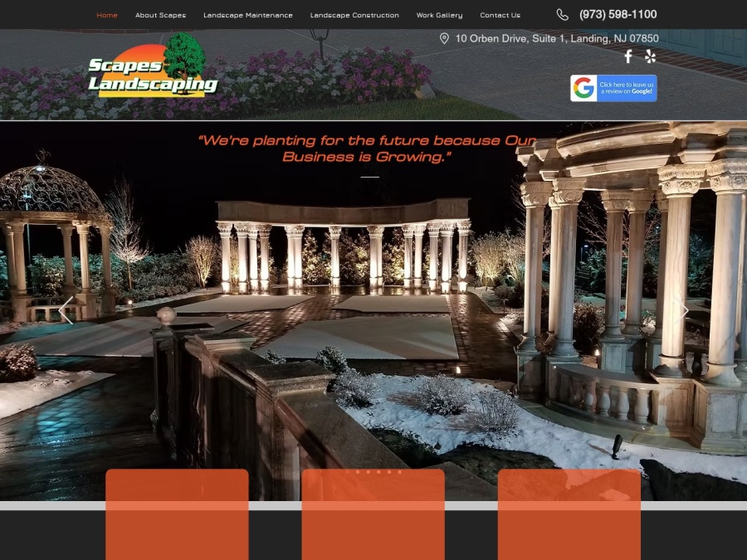Open the Landscape Construction menu item
The width and height of the screenshot is (747, 560).
pyautogui.click(x=354, y=15)
